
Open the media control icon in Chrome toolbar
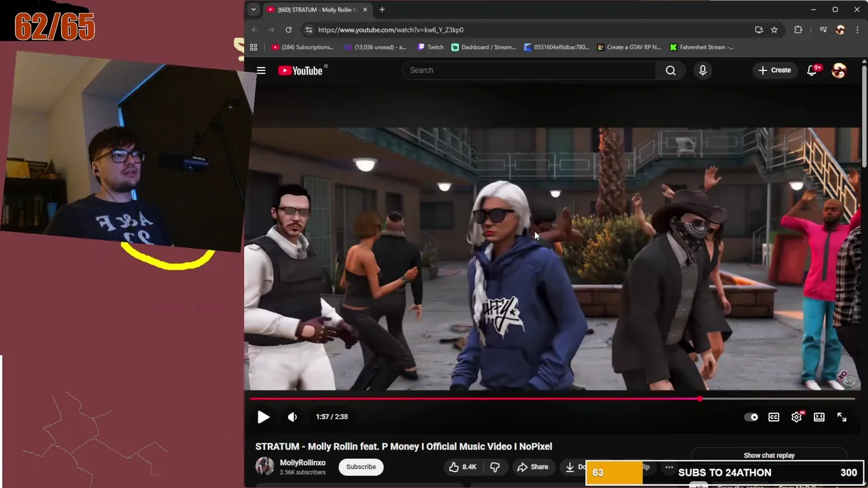coord(823,30)
